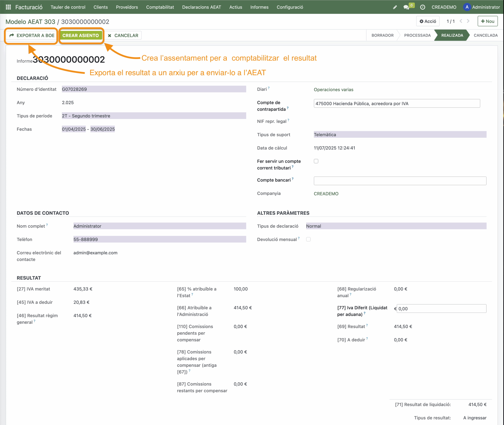Screen dimensions: 504x425
Task: Open the Acció gear dropdown
Action: pyautogui.click(x=428, y=21)
